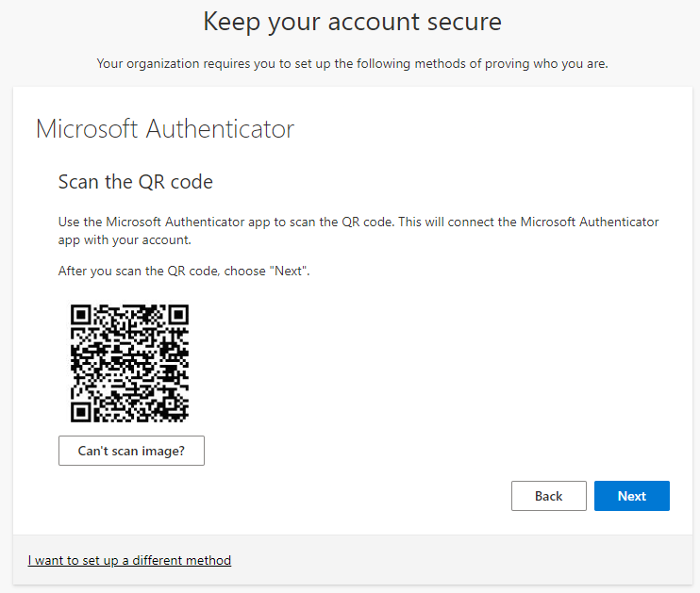Click the QR code's top-right finder square
Image resolution: width=700 pixels, height=593 pixels.
tap(179, 314)
